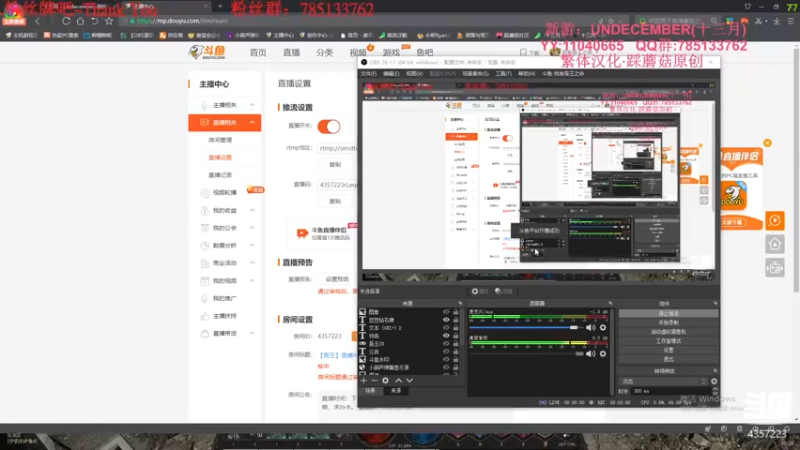
Task: Toggle the 直播开关 live stream switch
Action: 329,126
